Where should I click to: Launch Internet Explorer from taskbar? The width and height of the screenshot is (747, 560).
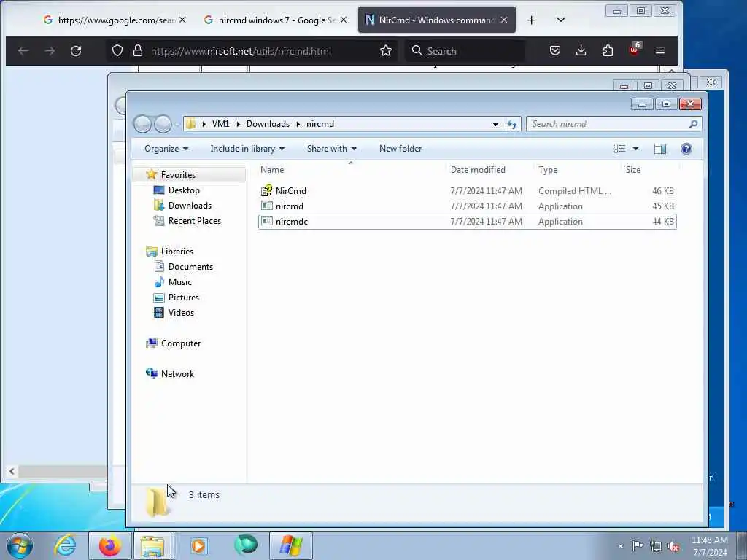[x=65, y=545]
